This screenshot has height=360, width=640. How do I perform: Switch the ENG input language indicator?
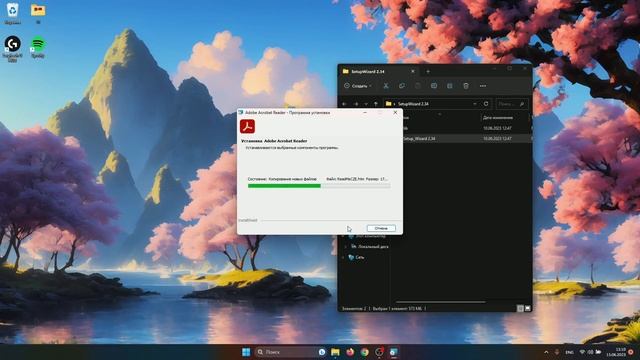[569, 352]
